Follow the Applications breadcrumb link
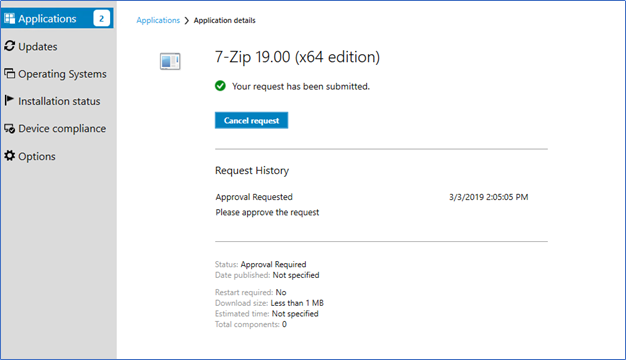This screenshot has width=626, height=360. [158, 20]
